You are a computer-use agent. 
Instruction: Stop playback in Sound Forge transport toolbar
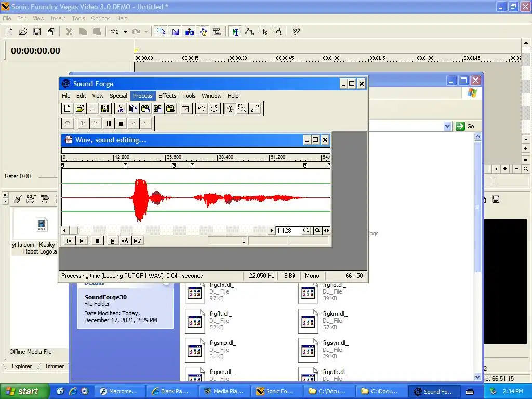click(121, 124)
